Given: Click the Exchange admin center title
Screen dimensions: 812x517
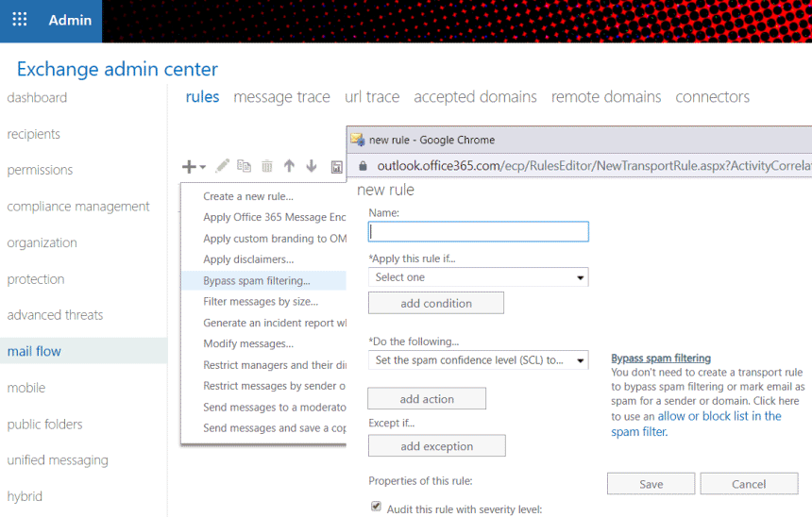Looking at the screenshot, I should (118, 69).
